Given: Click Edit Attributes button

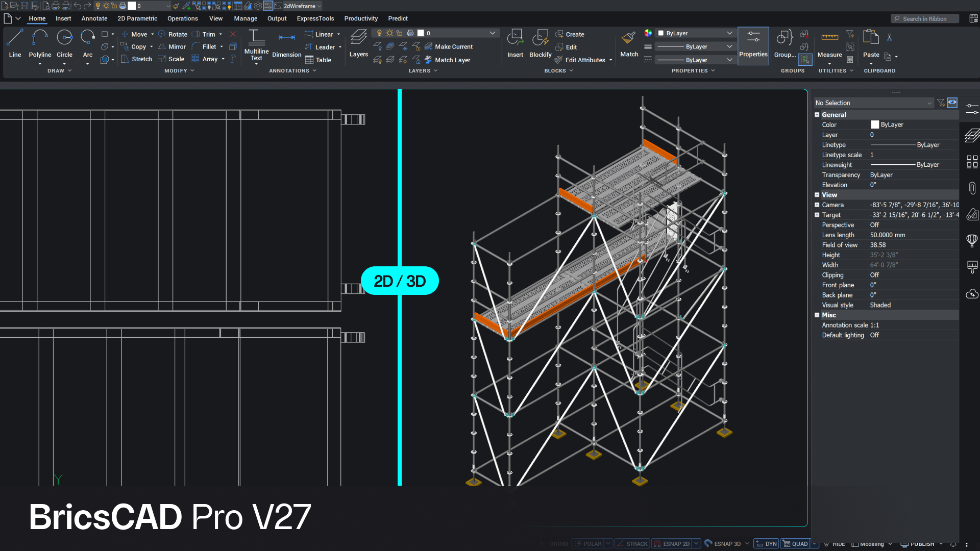Looking at the screenshot, I should [580, 60].
